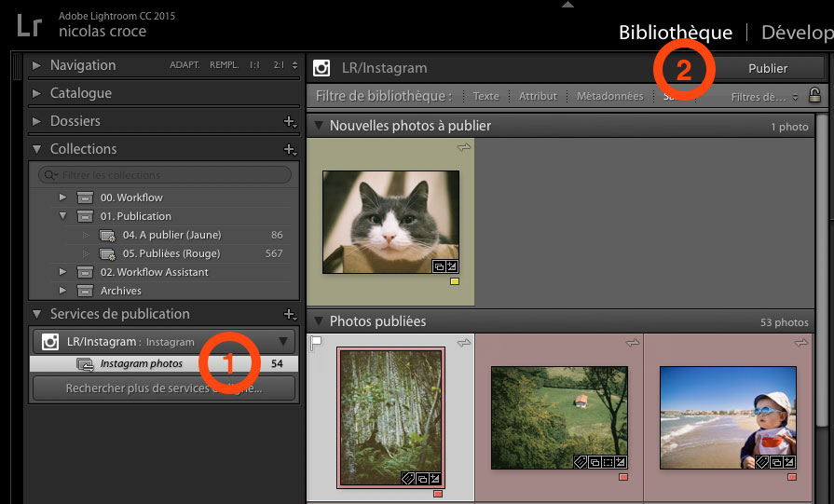Add a collection with the Collections plus icon
Viewport: 834px width, 504px height.
point(289,150)
